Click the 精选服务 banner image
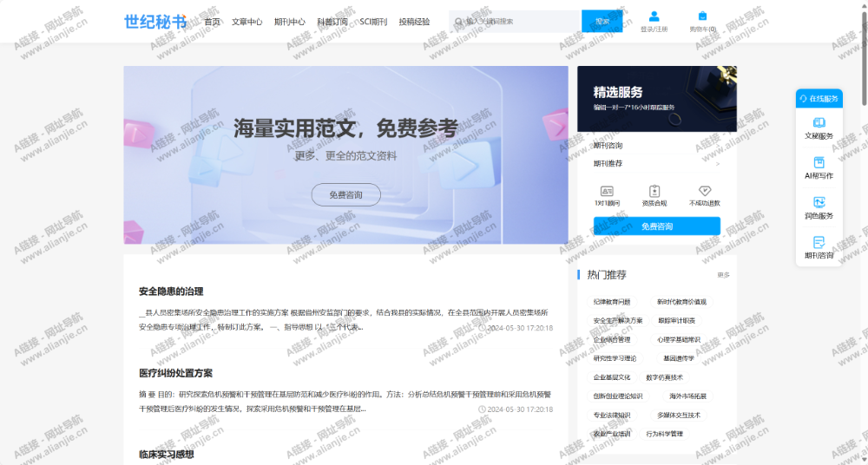The image size is (868, 465). click(x=656, y=99)
